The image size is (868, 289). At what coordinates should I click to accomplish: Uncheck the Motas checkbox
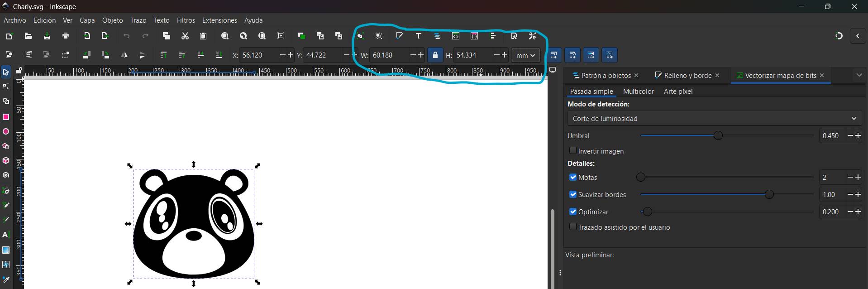point(573,177)
